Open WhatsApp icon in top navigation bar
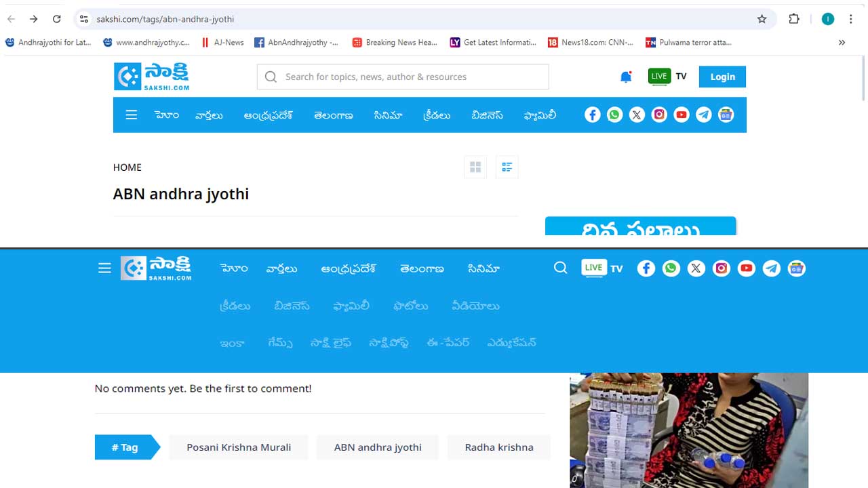The width and height of the screenshot is (868, 488). coord(614,115)
